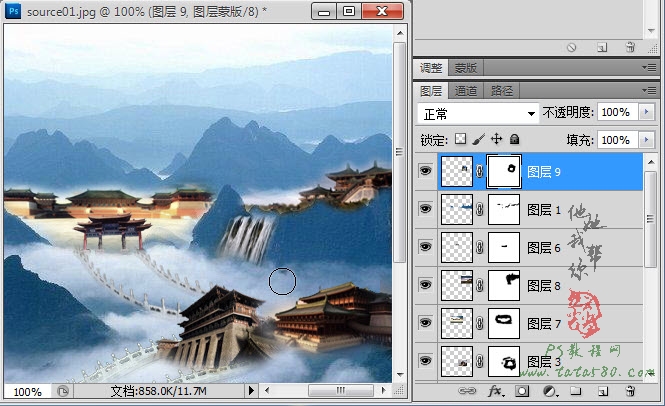Image resolution: width=665 pixels, height=406 pixels.
Task: Open the 调整 panel flyout menu
Action: tap(649, 67)
